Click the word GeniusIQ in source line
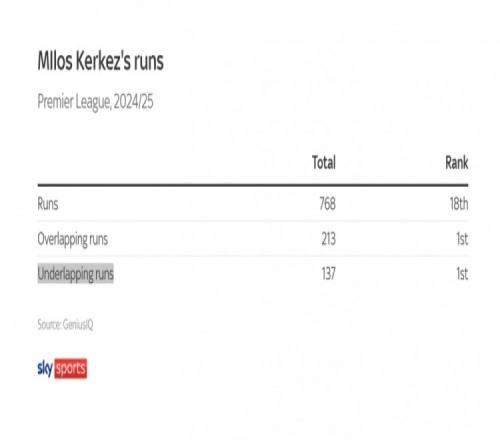The width and height of the screenshot is (500, 440). pyautogui.click(x=78, y=324)
